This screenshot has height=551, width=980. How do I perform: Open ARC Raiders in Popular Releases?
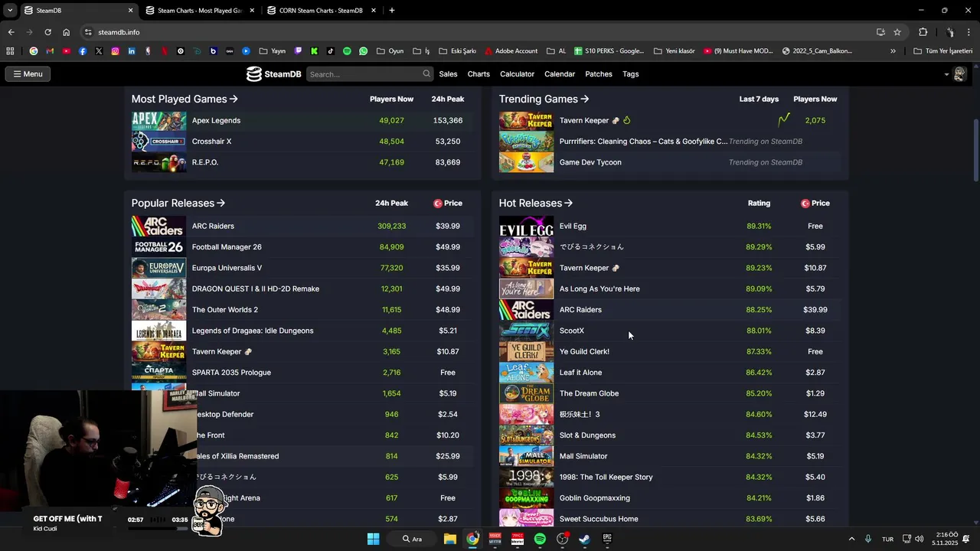pos(213,226)
